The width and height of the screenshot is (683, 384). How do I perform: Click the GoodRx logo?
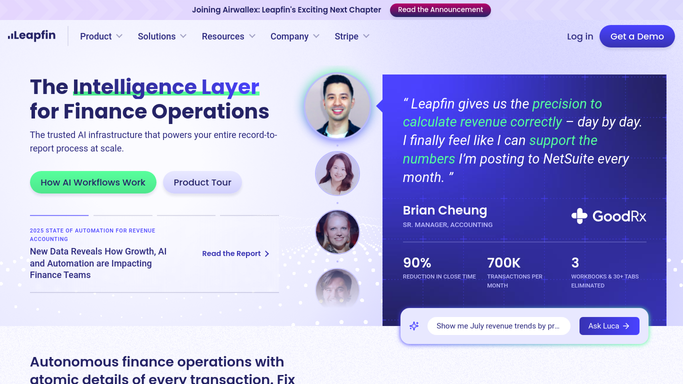(609, 216)
